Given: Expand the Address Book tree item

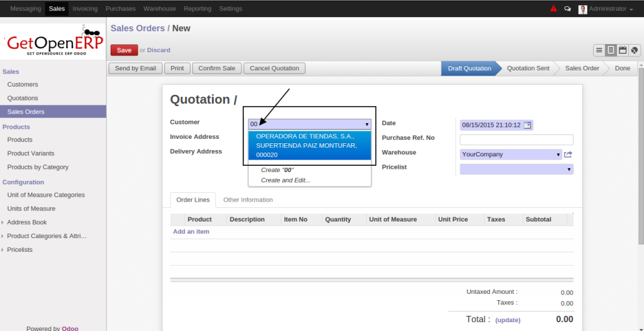Looking at the screenshot, I should click(x=3, y=222).
